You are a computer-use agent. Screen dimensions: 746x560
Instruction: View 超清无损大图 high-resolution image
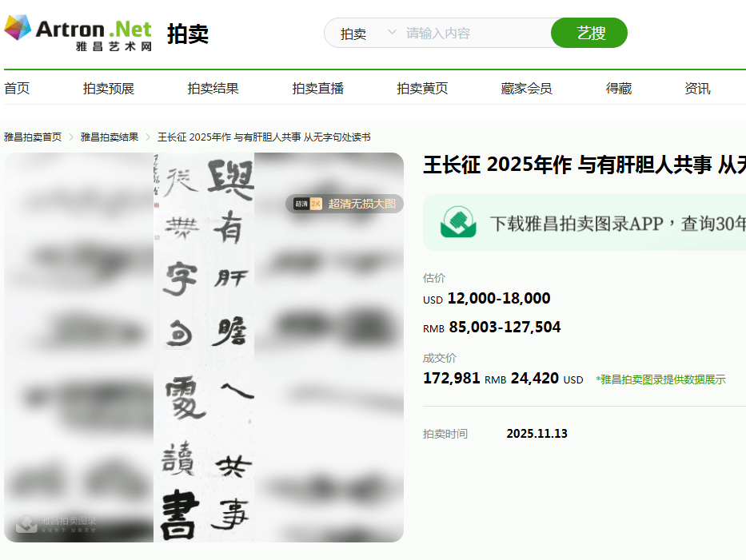(x=361, y=204)
